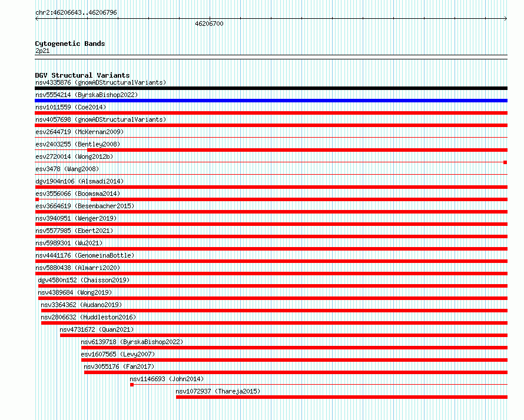This screenshot has width=524, height=420.
Task: Select nsv3364362 (Audano2019) label
Action: (x=81, y=305)
